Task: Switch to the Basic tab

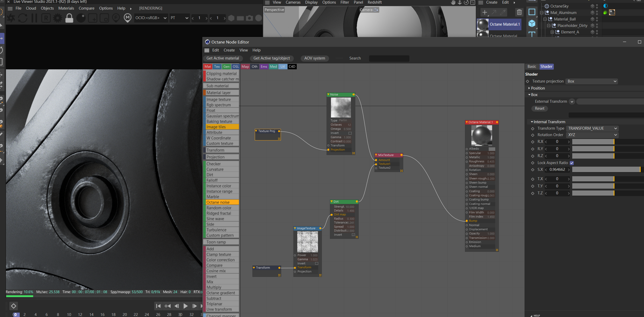Action: coord(532,67)
